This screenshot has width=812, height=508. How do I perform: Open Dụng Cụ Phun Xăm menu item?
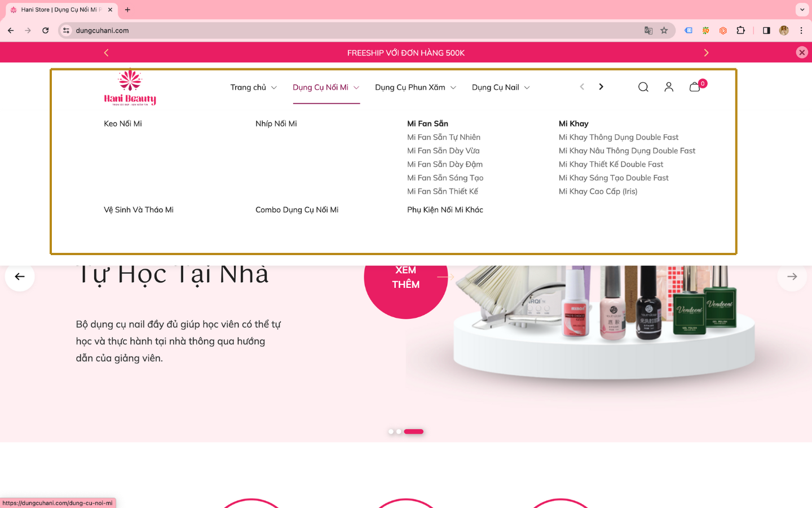[410, 87]
